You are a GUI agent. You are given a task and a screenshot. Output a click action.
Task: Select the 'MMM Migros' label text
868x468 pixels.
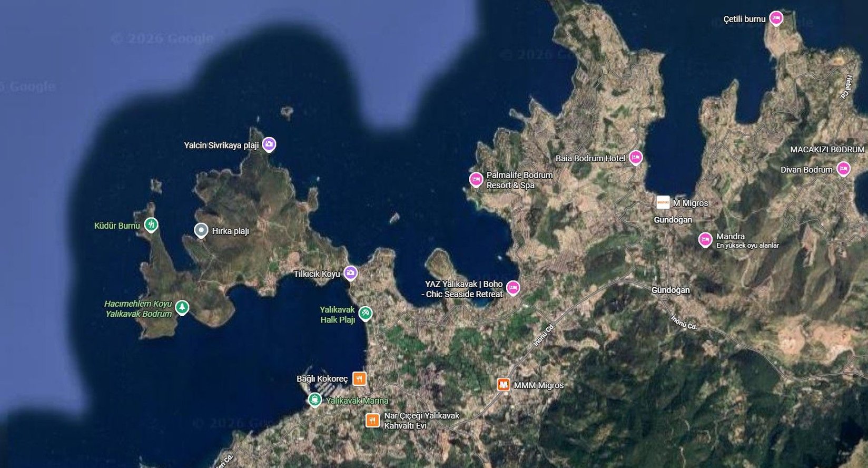[539, 385]
